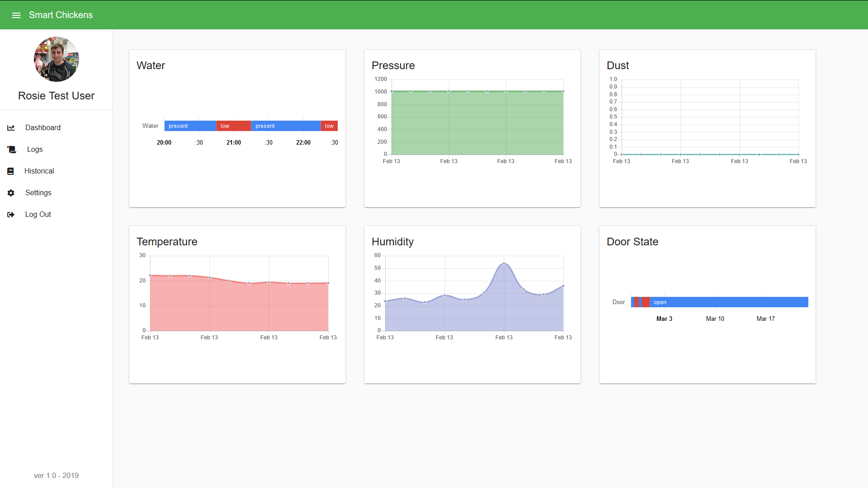This screenshot has width=868, height=488.
Task: Click the Settings button
Action: coord(38,192)
